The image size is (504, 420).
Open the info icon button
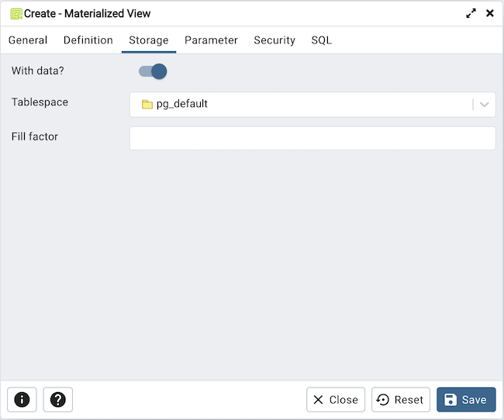(x=22, y=400)
